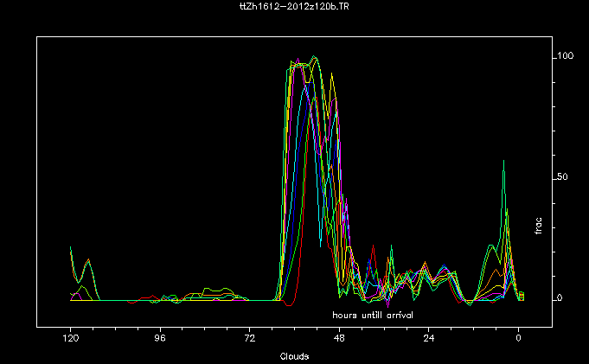Click the red curve's rising base after hour 72
589x364 pixels.
coord(295,299)
